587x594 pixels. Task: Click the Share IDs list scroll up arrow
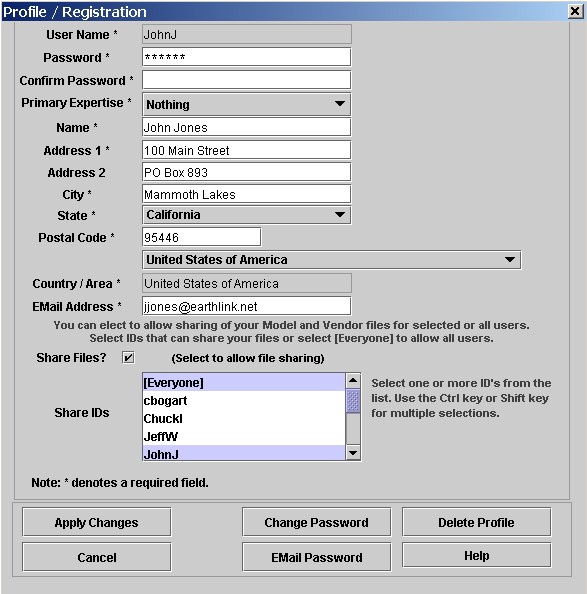coord(353,380)
